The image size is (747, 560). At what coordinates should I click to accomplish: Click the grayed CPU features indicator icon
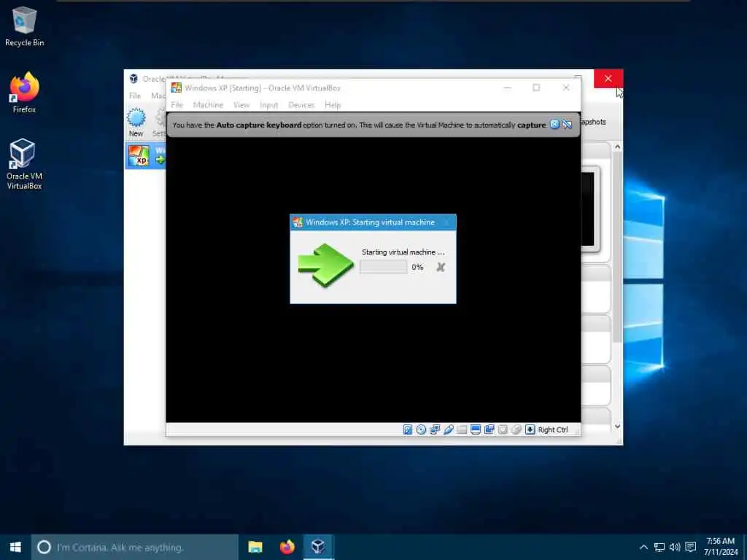tap(503, 429)
